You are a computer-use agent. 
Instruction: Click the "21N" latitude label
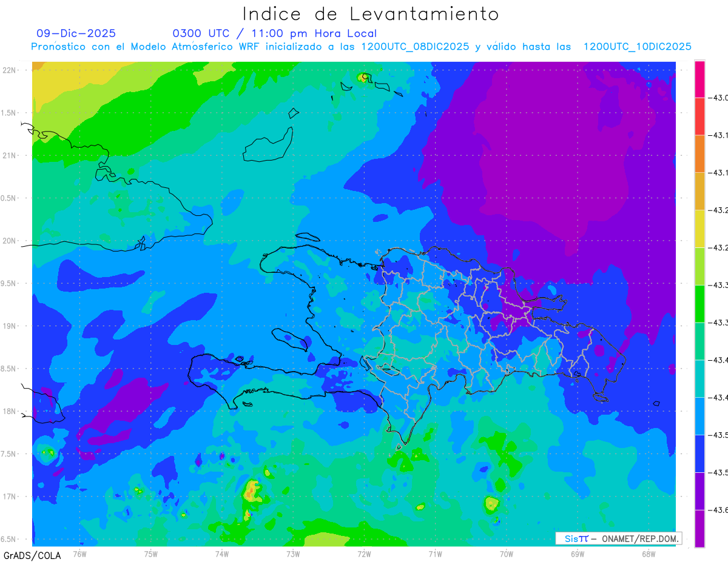pos(9,155)
